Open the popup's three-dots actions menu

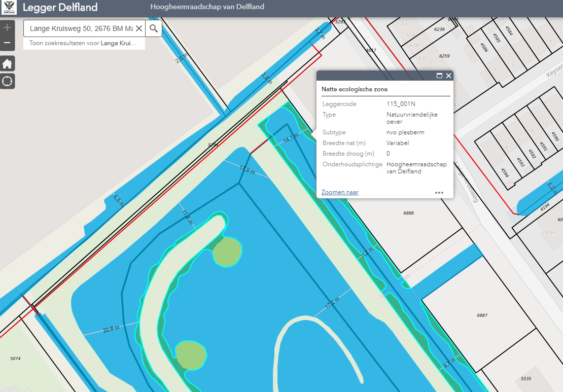coord(439,193)
